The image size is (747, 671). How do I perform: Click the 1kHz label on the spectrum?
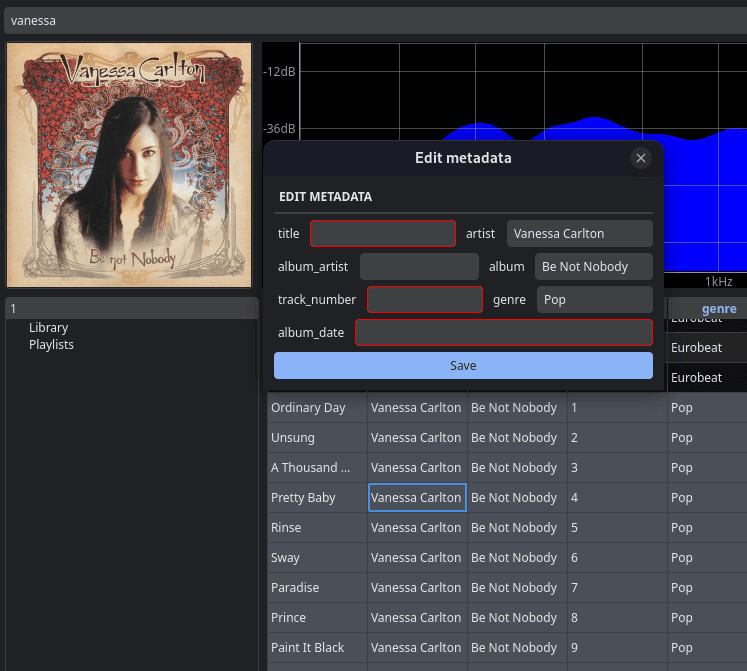tap(718, 281)
